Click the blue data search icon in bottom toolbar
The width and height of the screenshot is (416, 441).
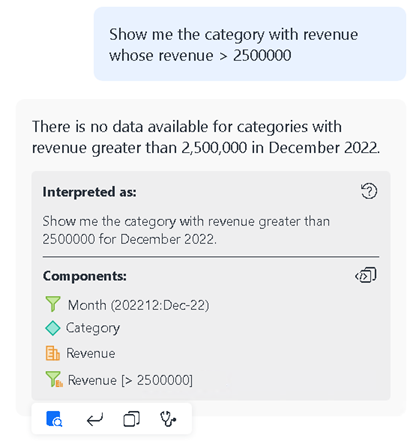[x=54, y=419]
